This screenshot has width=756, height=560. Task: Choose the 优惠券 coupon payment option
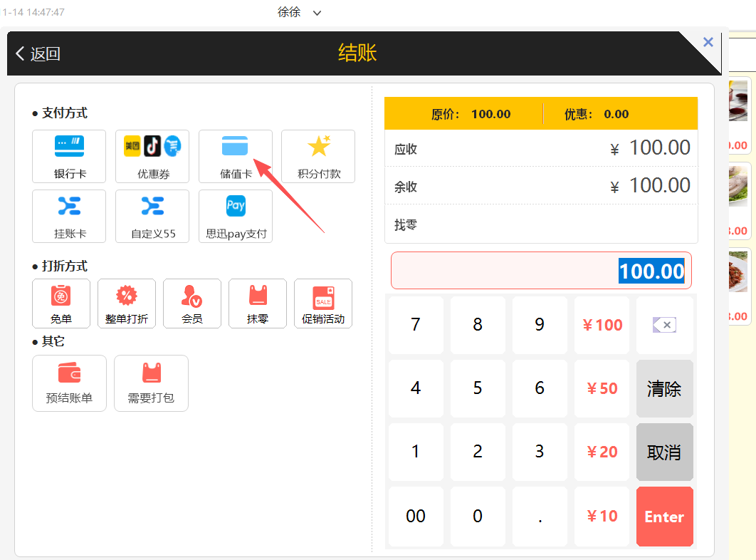point(152,156)
